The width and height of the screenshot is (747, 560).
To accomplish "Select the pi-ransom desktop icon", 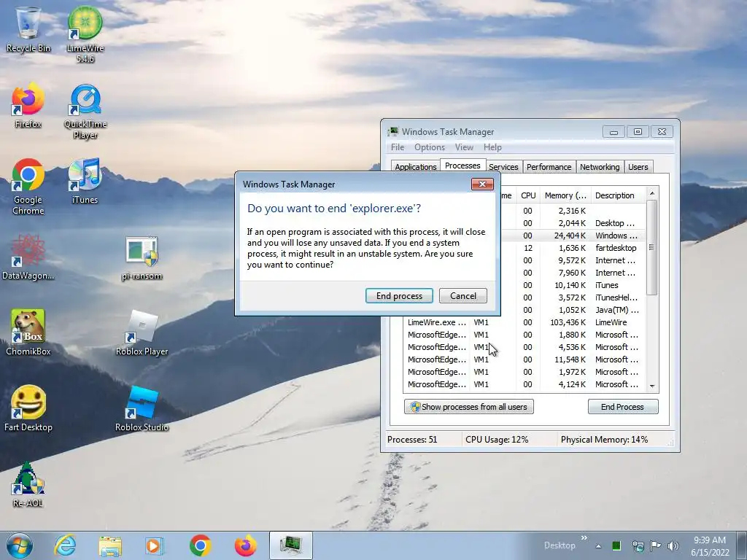I will tap(142, 257).
